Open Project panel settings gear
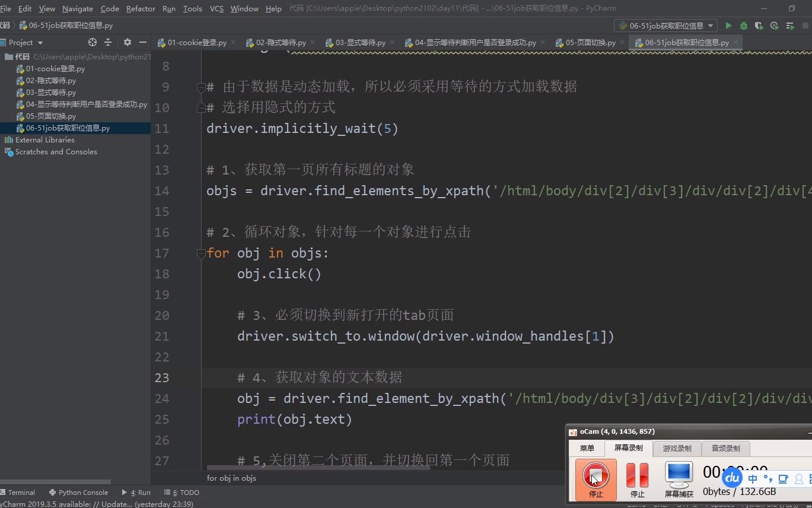Screen dimensions: 812x508 coord(127,42)
